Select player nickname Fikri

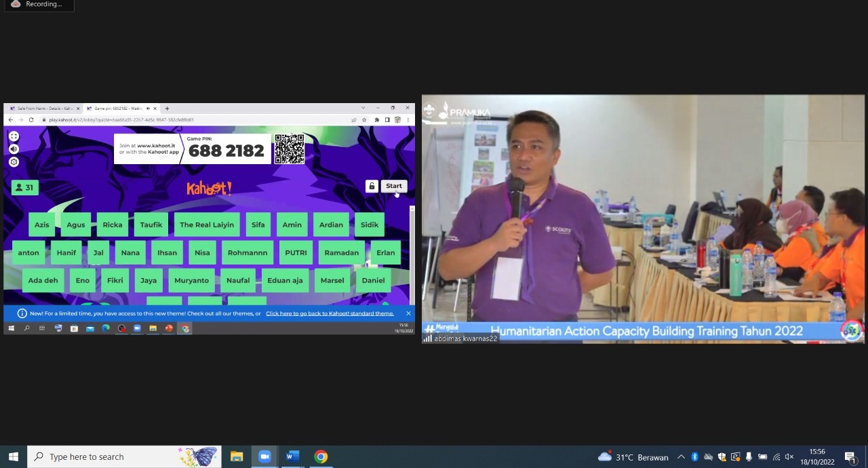[x=115, y=280]
